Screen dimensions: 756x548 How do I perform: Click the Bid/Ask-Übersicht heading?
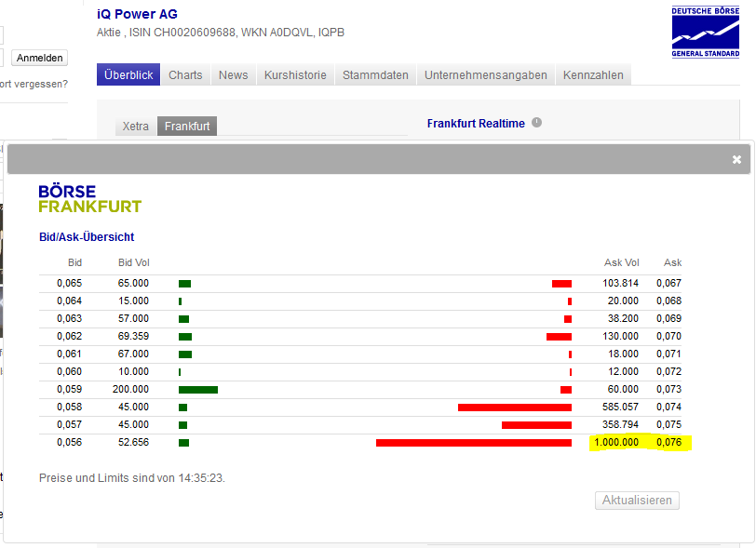(87, 237)
